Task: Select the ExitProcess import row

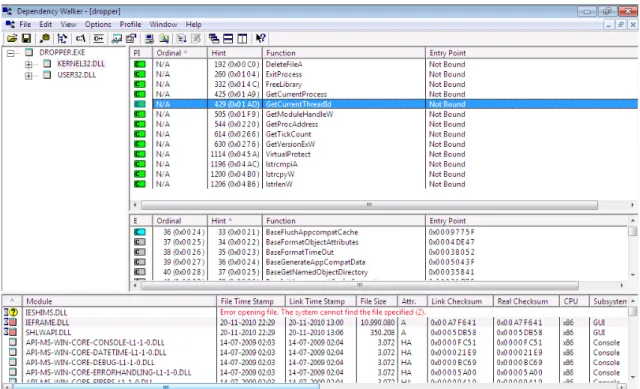Action: pos(384,74)
